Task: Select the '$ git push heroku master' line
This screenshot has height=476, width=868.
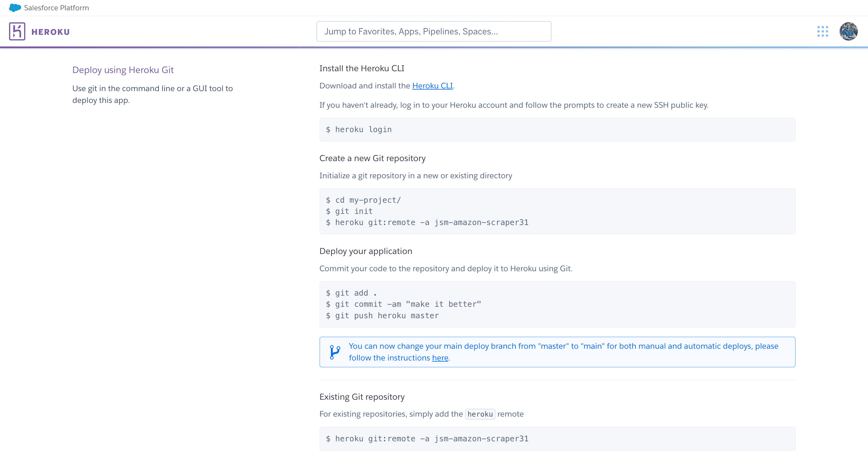Action: [x=382, y=316]
